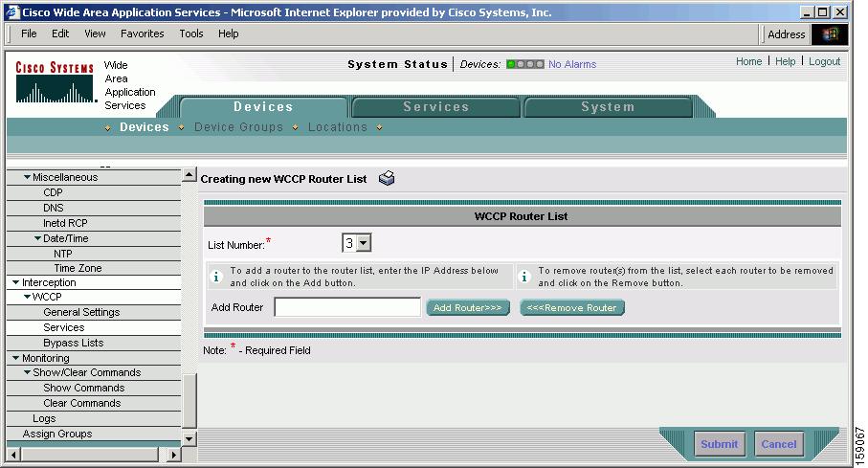
Task: Open the View menu
Action: (95, 33)
